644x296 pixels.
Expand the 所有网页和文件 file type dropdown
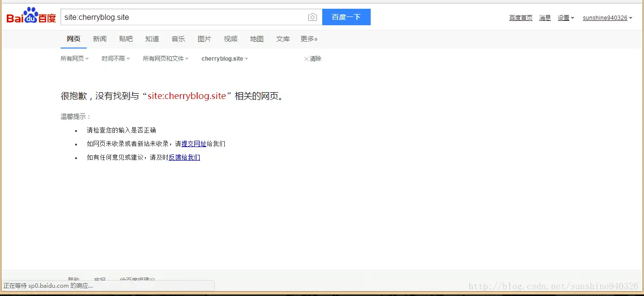click(x=166, y=59)
